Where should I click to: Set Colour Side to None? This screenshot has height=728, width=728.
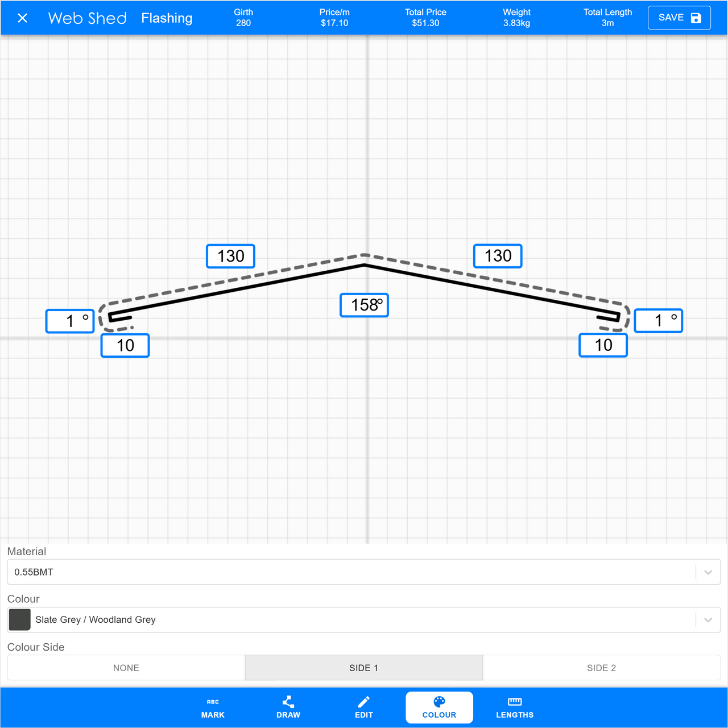click(x=126, y=668)
